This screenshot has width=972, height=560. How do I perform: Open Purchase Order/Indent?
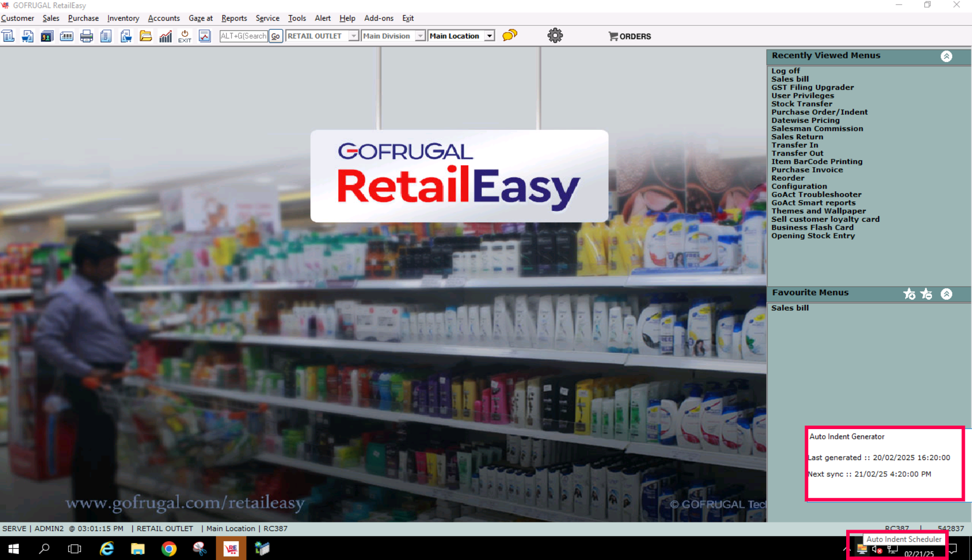pyautogui.click(x=819, y=112)
